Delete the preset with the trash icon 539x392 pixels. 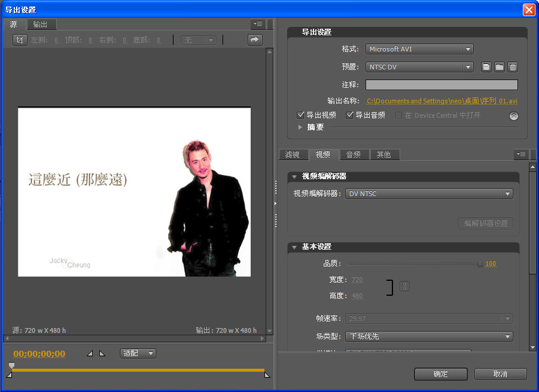coord(513,67)
